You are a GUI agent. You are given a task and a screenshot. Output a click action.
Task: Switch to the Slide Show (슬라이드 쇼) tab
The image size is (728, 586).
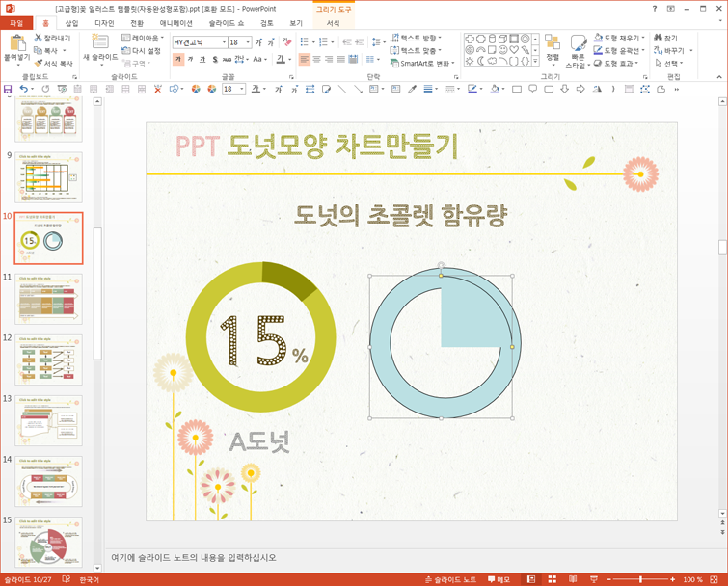(x=226, y=23)
